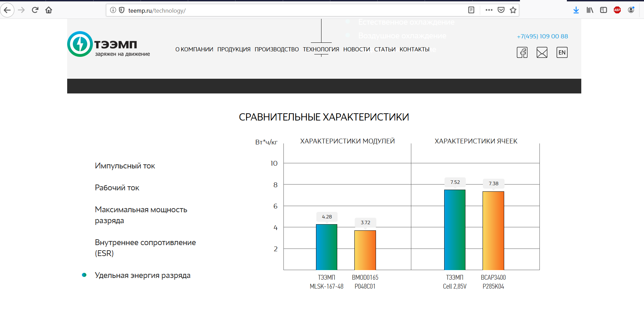
Task: Open КОНТАКТЫ menu item
Action: point(414,49)
